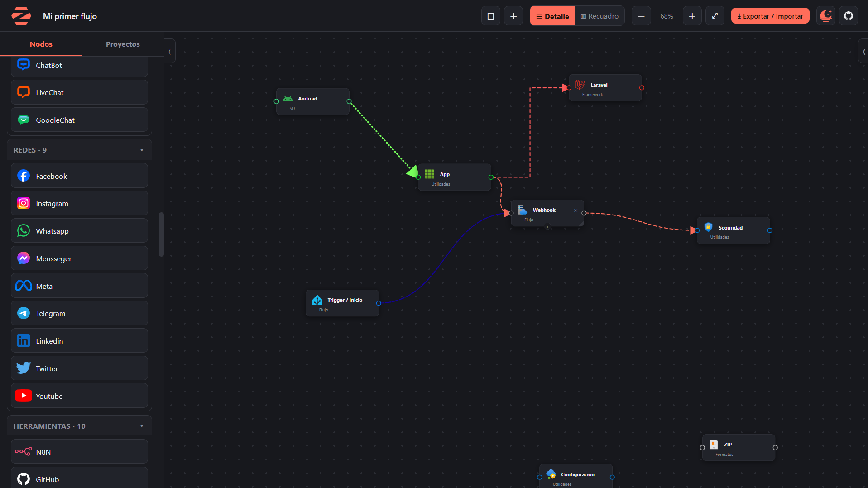The image size is (868, 488).
Task: Click Android node output port
Action: pos(349,101)
